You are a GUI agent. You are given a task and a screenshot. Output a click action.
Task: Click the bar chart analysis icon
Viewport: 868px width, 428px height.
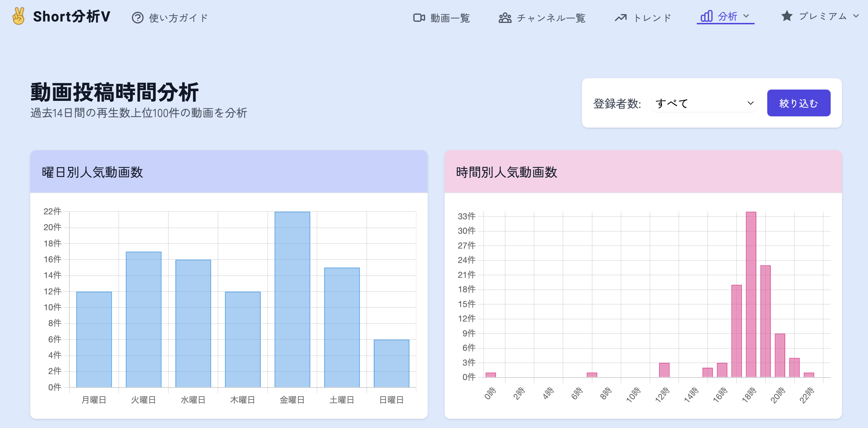tap(706, 16)
